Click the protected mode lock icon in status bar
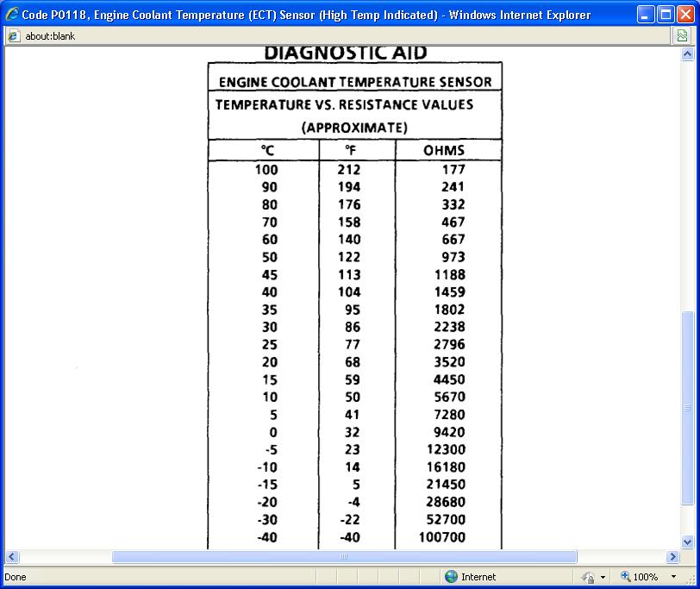Screen dimensions: 700x589 tap(588, 578)
